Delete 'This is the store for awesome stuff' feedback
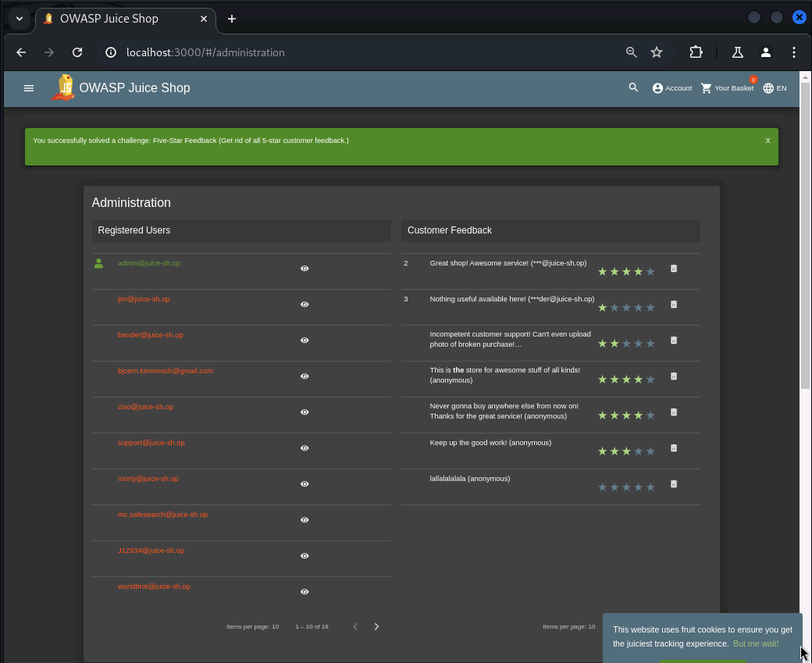This screenshot has height=663, width=812. (674, 376)
